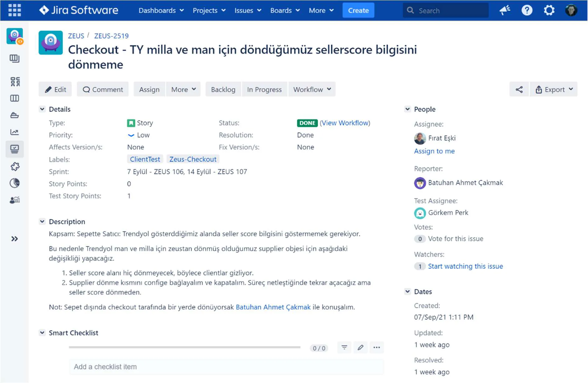This screenshot has width=588, height=383.
Task: Collapse the Description section
Action: coord(42,221)
